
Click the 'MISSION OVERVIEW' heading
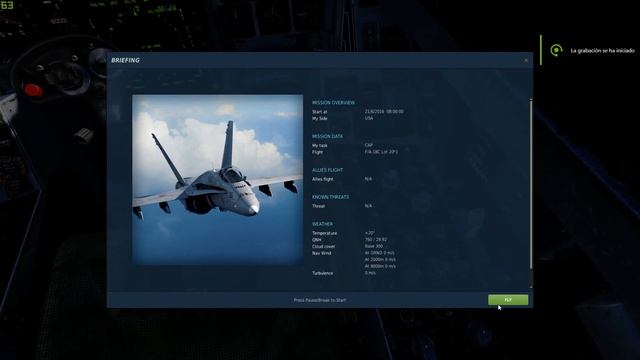click(333, 103)
